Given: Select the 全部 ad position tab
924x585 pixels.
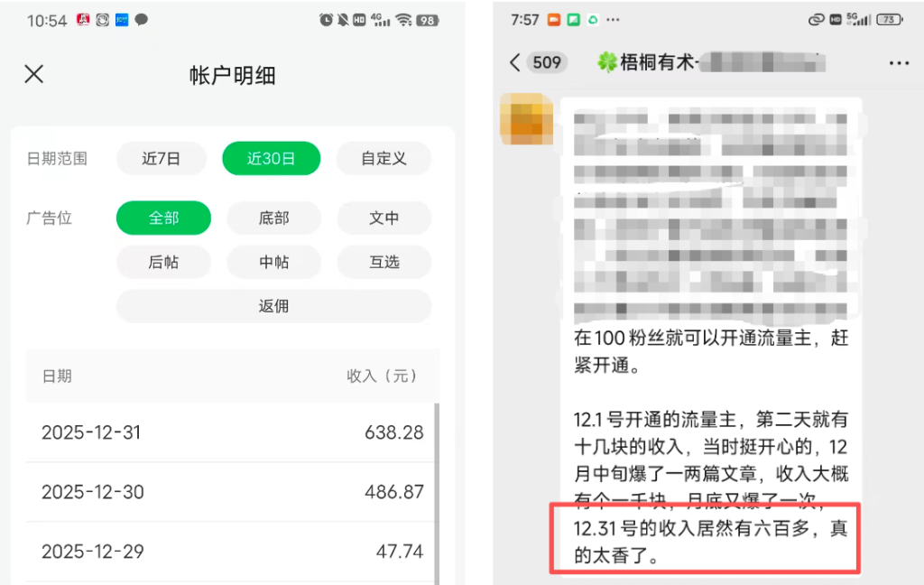Looking at the screenshot, I should [163, 218].
